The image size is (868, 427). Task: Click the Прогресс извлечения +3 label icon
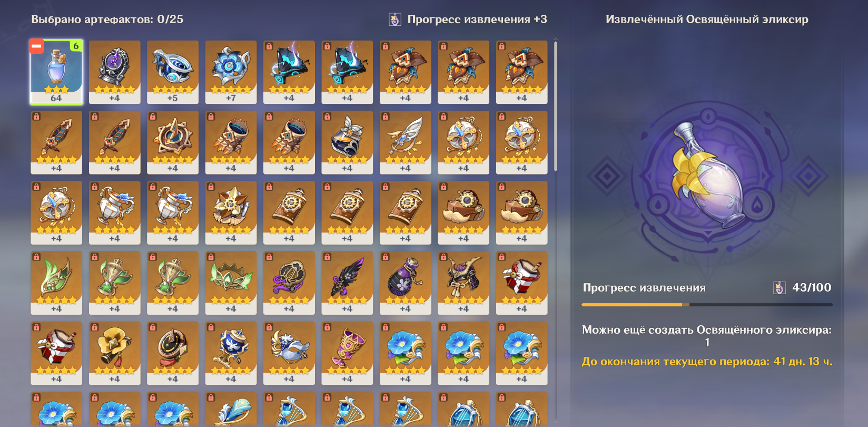394,20
